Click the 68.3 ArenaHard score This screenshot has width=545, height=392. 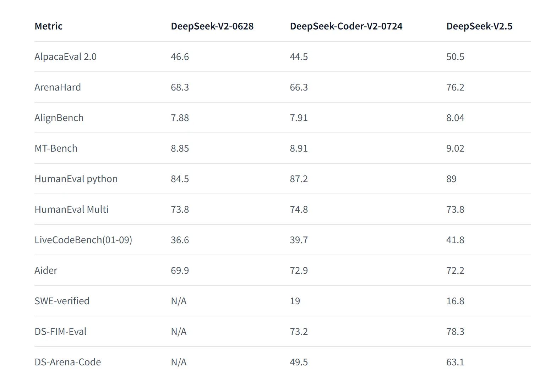point(180,87)
